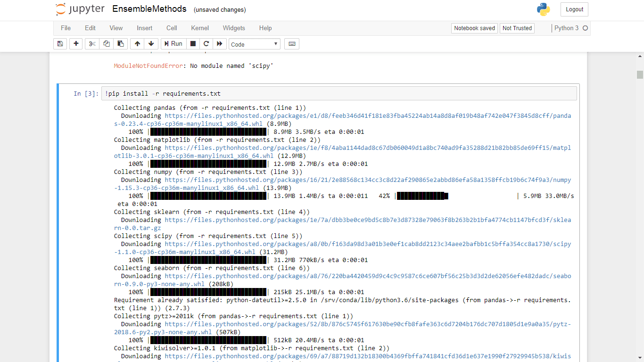Save the notebook using the save icon
The image size is (644, 362).
point(60,43)
